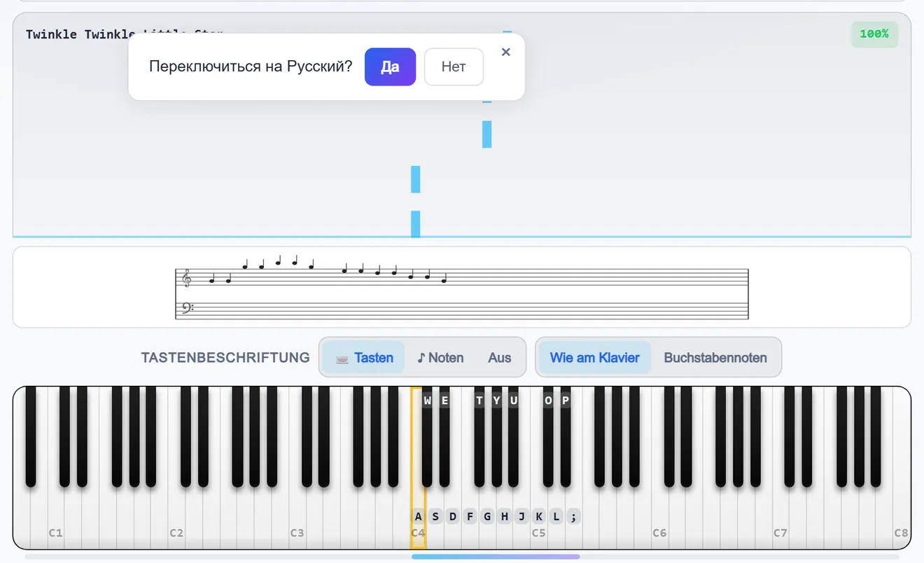Click the TASTENBESCHRIFTUNG label
The width and height of the screenshot is (924, 563).
(225, 357)
